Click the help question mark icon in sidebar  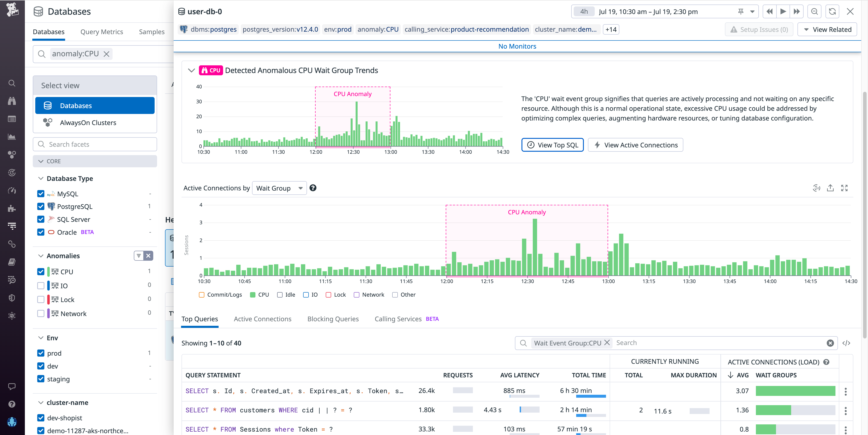click(x=12, y=404)
